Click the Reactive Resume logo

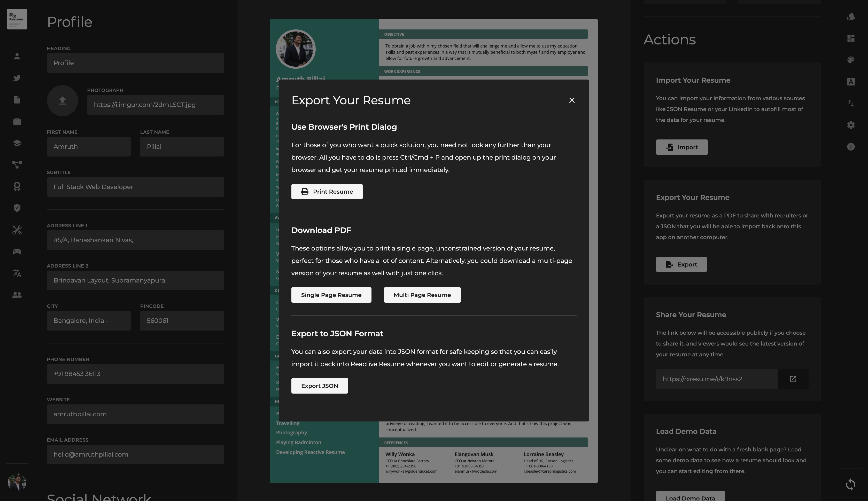(x=17, y=19)
